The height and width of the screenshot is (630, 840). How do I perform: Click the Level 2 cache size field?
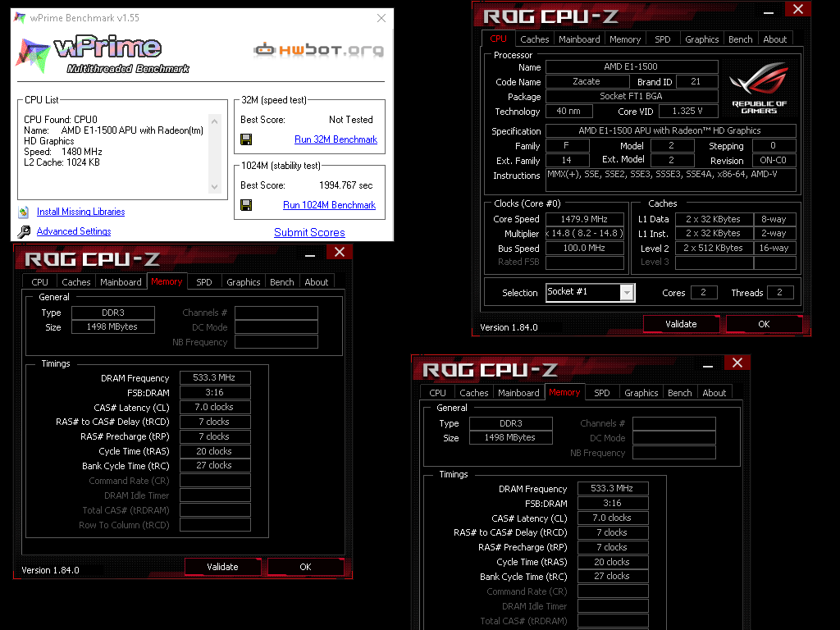click(x=714, y=248)
